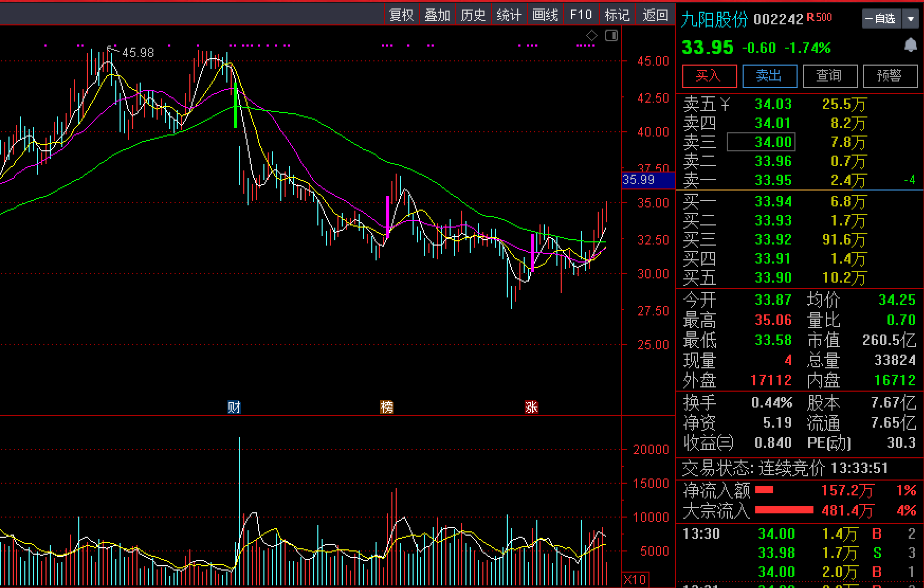Click the 查询 query button

point(830,76)
